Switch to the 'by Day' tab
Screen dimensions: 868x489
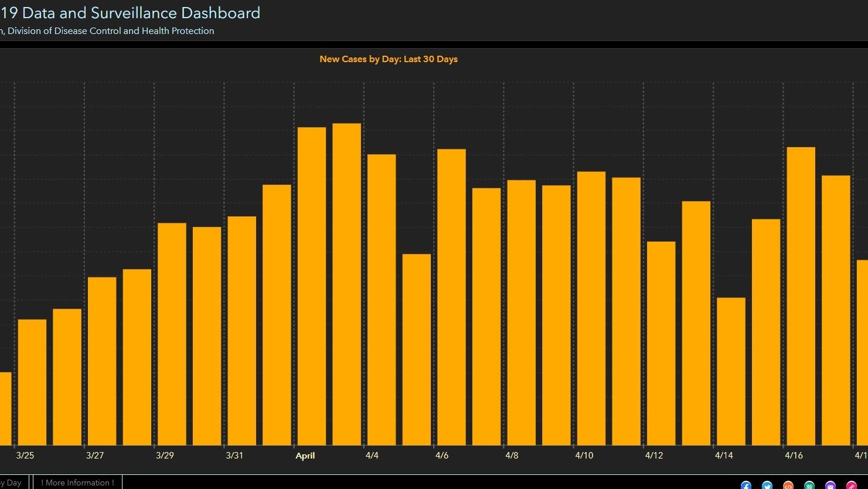12,483
